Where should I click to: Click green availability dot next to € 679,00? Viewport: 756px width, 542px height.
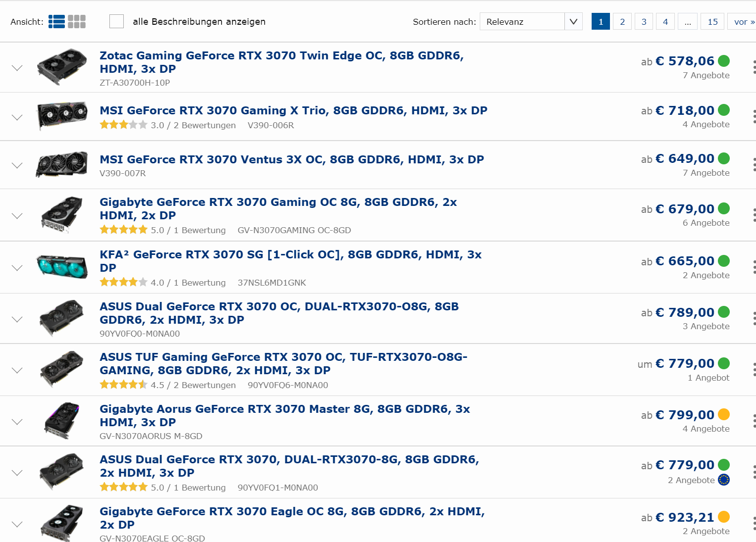(724, 208)
